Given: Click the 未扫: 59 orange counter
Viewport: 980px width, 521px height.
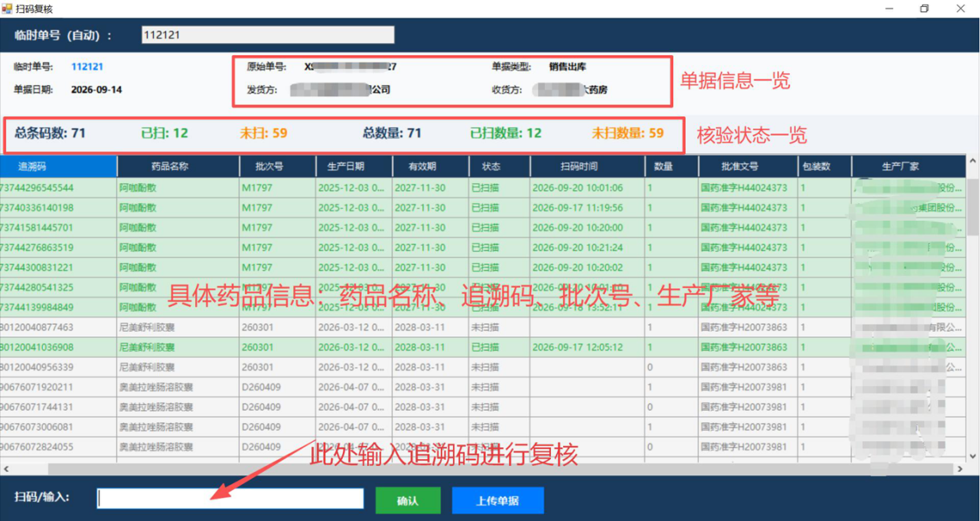Looking at the screenshot, I should pyautogui.click(x=263, y=133).
